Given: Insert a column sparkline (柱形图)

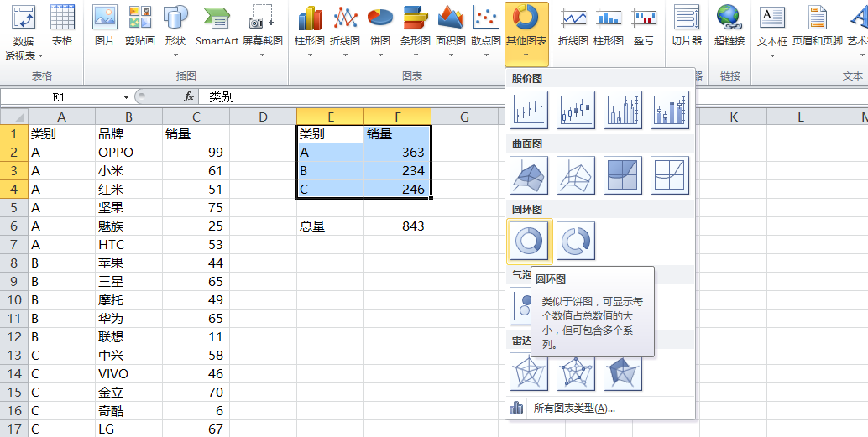Looking at the screenshot, I should [x=609, y=27].
